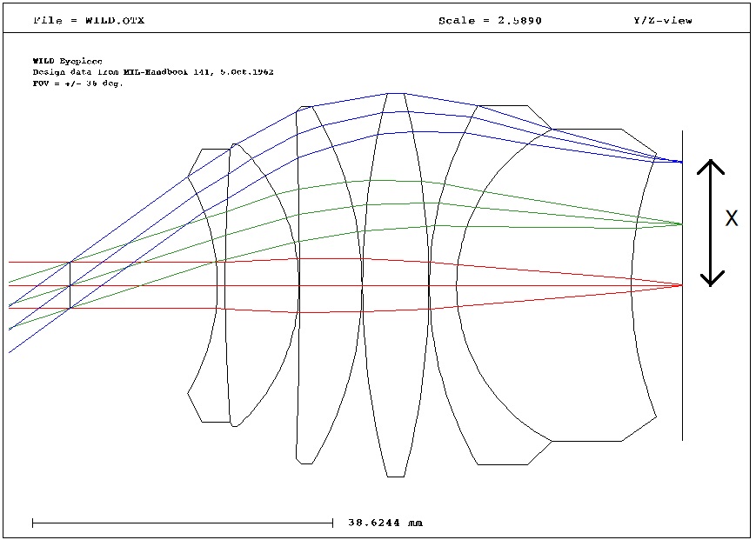The image size is (756, 540).
Task: Click the 'Scale = 2.5890' label
Action: click(489, 20)
